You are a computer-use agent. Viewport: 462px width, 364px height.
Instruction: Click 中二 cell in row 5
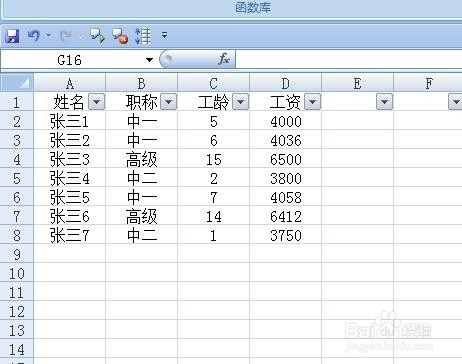142,178
